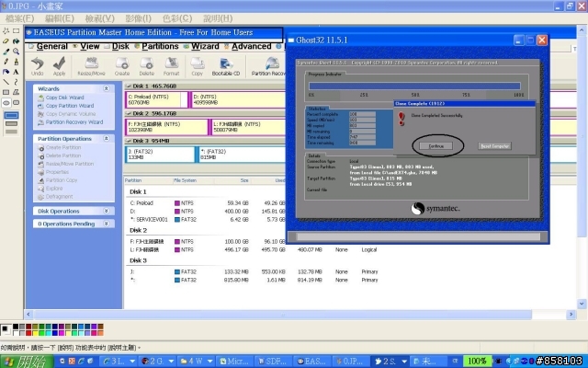Open the 開始 Start button
Image resolution: width=588 pixels, height=368 pixels.
coord(27,362)
